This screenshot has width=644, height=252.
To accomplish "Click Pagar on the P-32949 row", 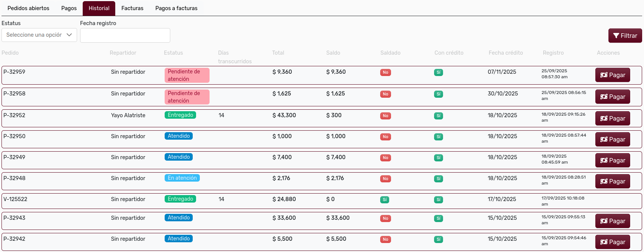I will coord(613,160).
